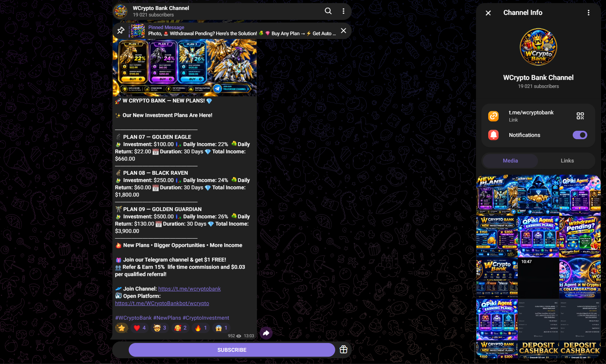This screenshot has height=364, width=606.
Task: Switch to the Media tab
Action: [510, 161]
